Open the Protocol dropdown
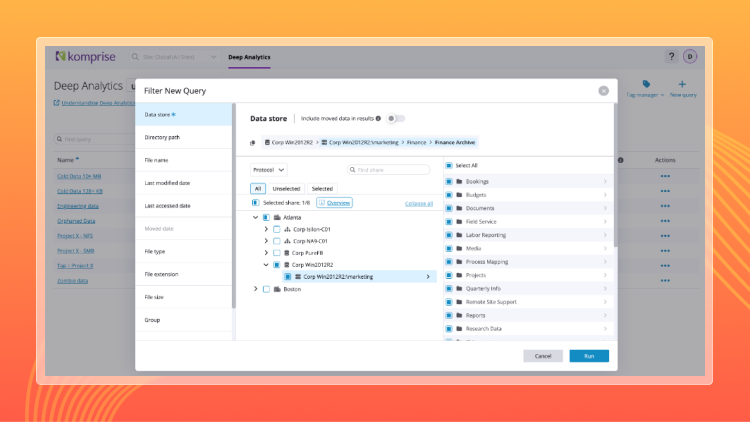Screen dimensions: 750x422 [x=268, y=170]
